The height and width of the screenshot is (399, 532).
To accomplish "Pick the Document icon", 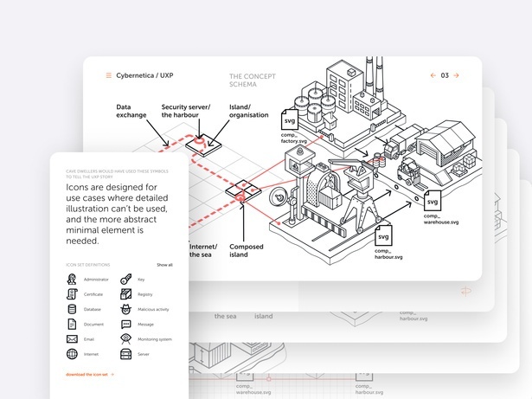I will (x=72, y=324).
